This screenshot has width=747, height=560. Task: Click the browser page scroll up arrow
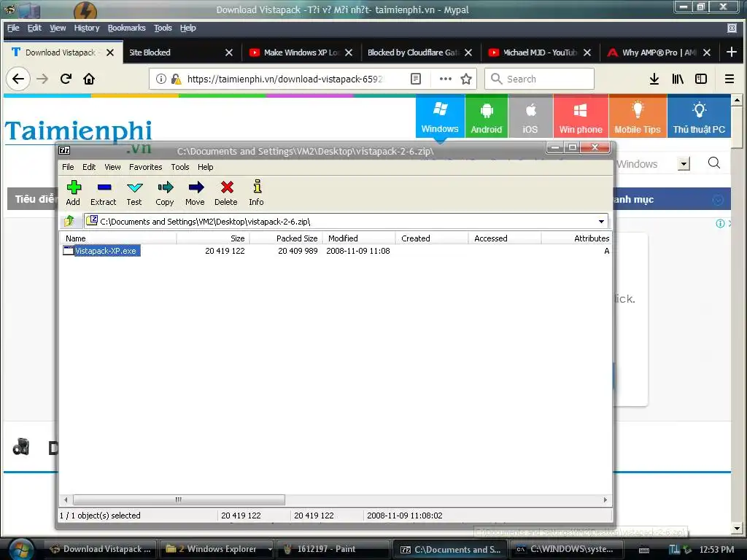[x=737, y=100]
